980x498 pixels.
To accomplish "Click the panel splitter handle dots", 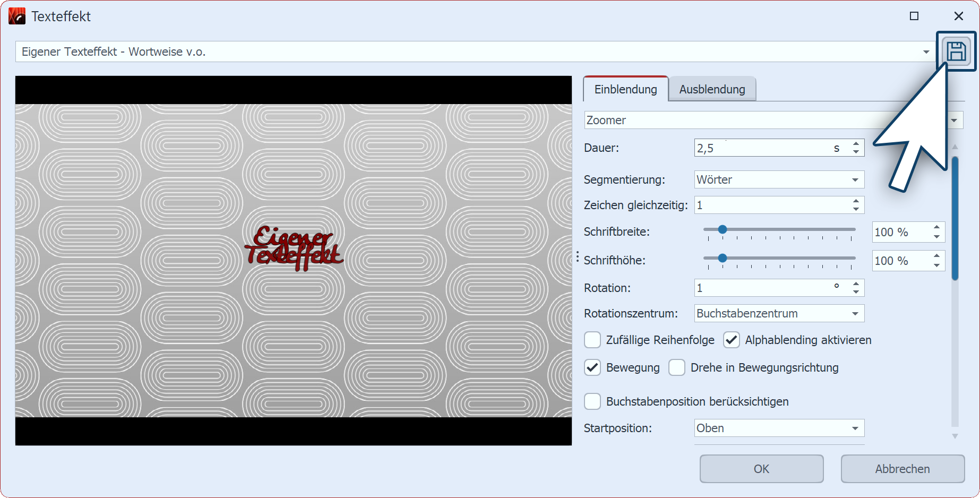I will [x=578, y=257].
